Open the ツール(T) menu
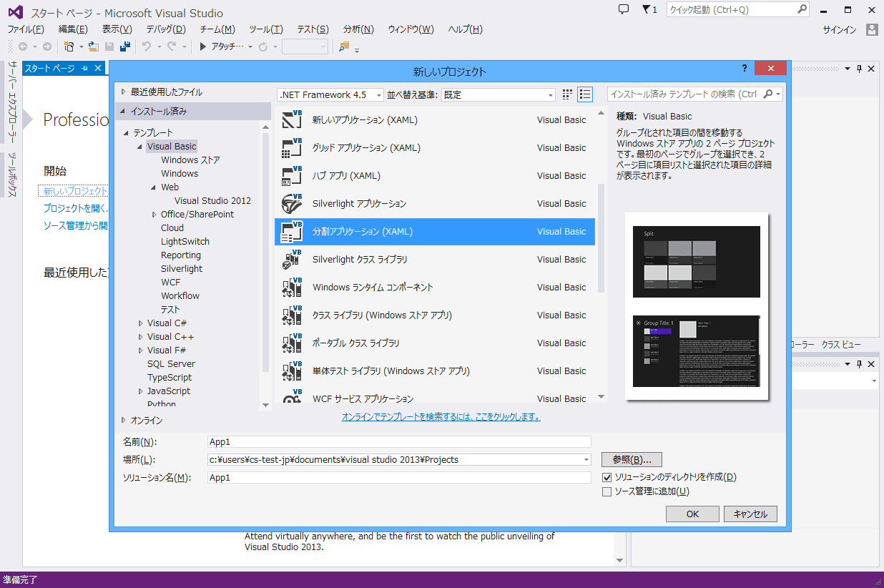The width and height of the screenshot is (884, 588). tap(266, 29)
